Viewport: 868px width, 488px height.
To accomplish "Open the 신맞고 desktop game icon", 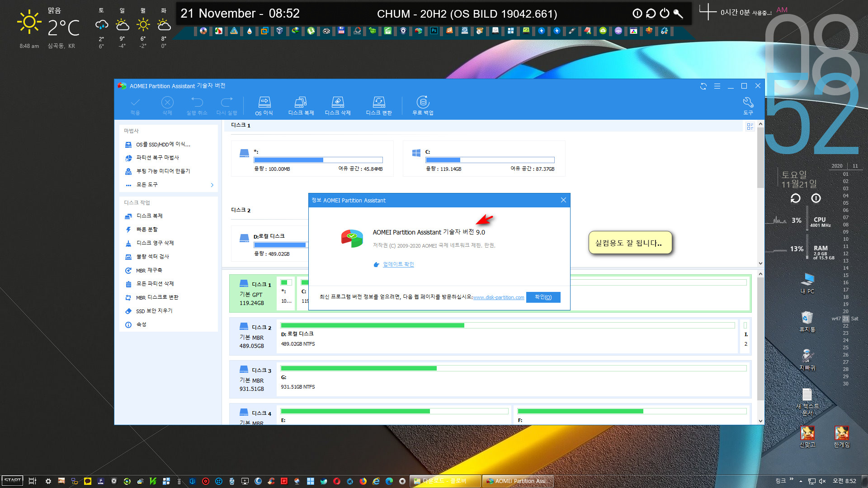I will [807, 437].
